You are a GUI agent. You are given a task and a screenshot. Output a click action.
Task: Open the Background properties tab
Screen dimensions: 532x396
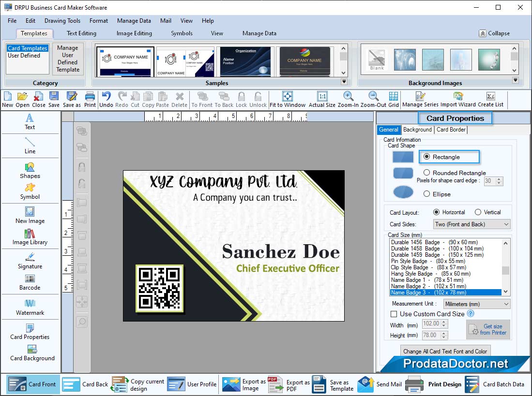tap(417, 130)
